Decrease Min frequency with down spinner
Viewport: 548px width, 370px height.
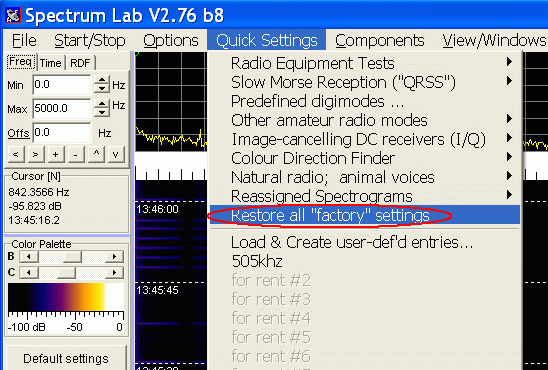(x=102, y=89)
